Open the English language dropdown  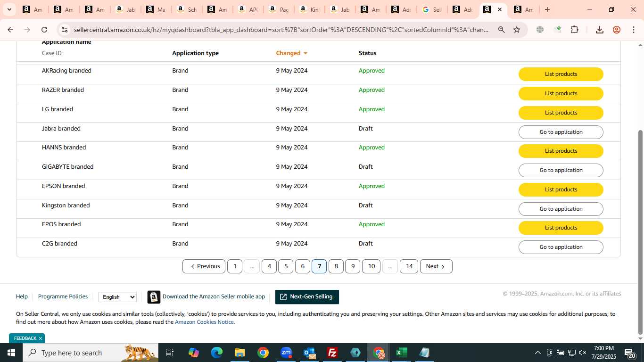117,297
